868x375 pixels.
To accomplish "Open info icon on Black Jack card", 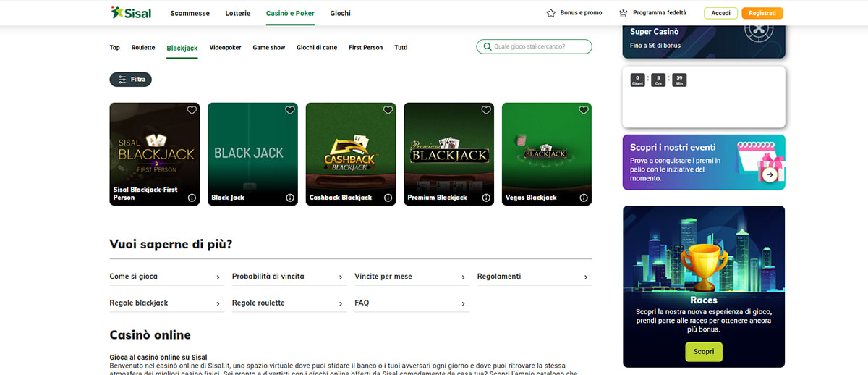I will click(x=290, y=198).
